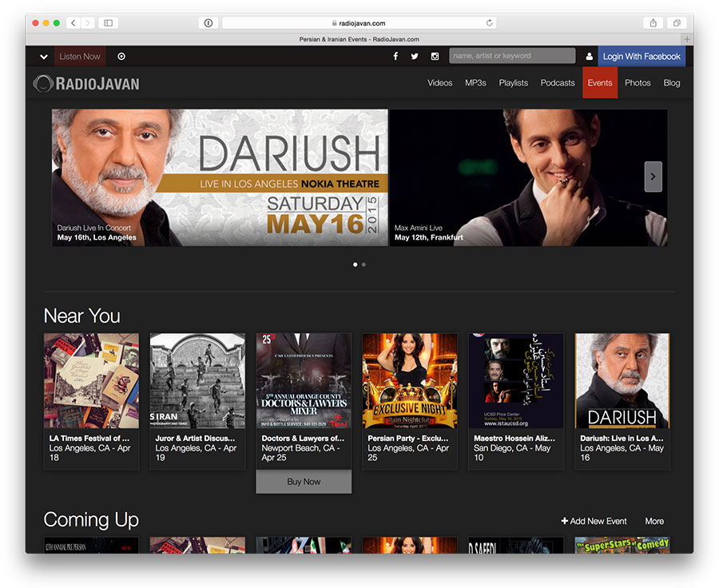Click the 'May 16th, Los Angeles' caption
This screenshot has width=719, height=588.
97,237
